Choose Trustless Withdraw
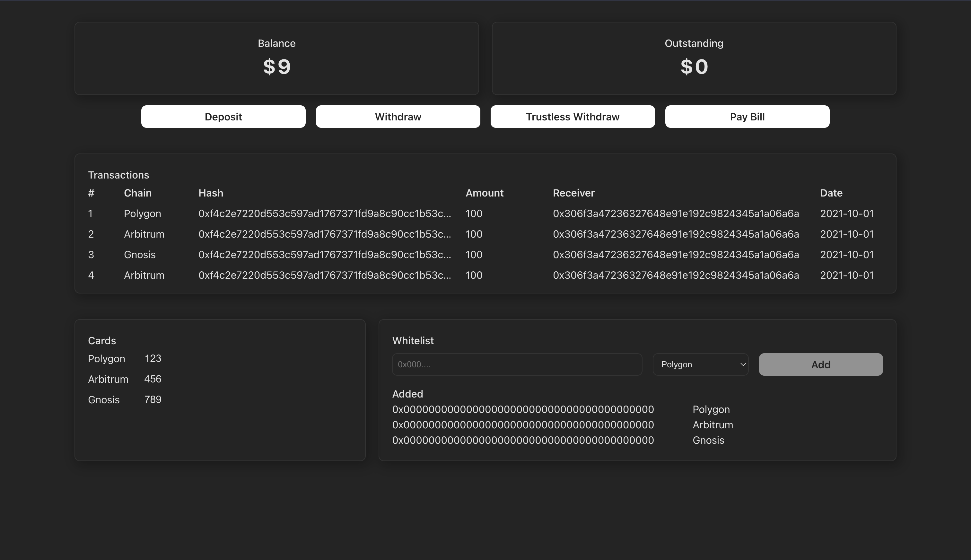Viewport: 971px width, 560px height. (573, 117)
